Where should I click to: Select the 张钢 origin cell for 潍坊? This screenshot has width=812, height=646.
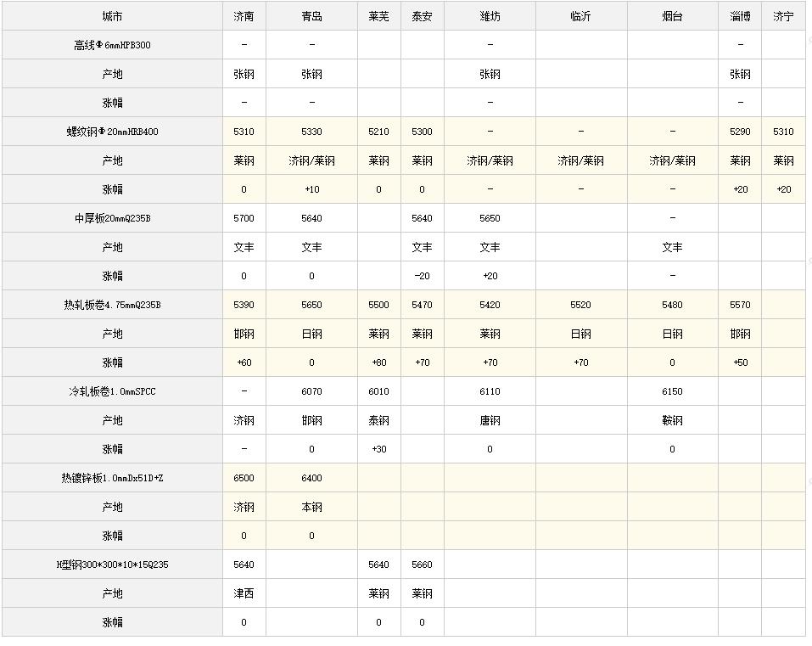click(x=490, y=74)
